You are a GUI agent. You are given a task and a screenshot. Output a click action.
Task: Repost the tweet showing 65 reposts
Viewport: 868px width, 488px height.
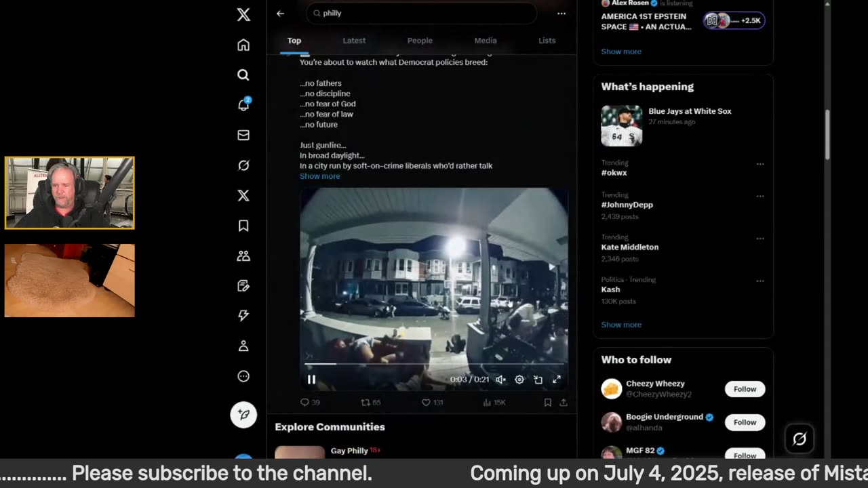370,402
